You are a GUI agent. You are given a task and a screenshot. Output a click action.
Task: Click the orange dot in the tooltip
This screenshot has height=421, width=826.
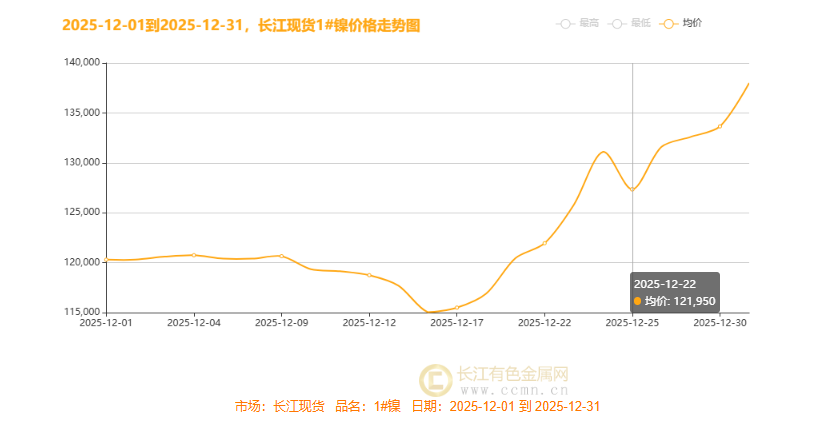point(637,301)
